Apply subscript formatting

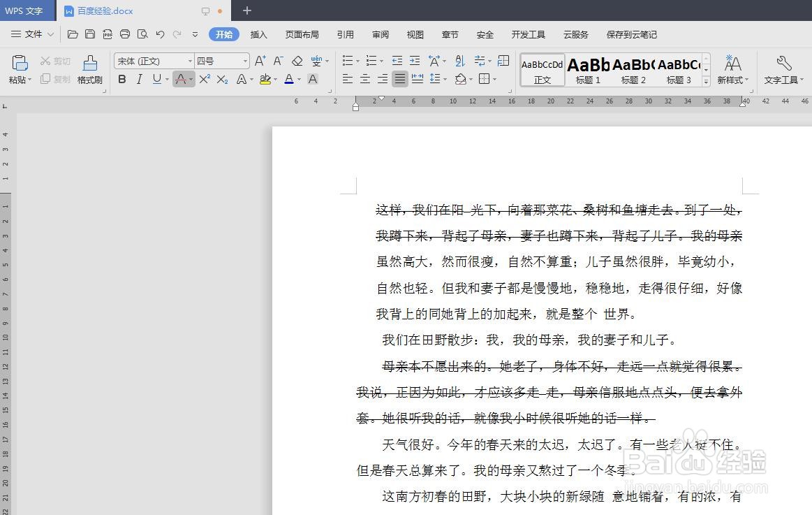pos(221,79)
